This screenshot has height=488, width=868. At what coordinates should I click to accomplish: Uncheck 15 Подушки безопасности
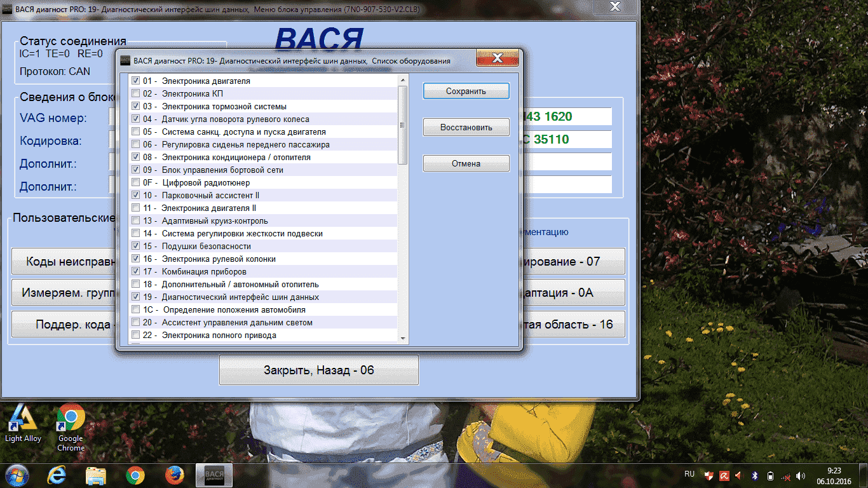pyautogui.click(x=135, y=246)
